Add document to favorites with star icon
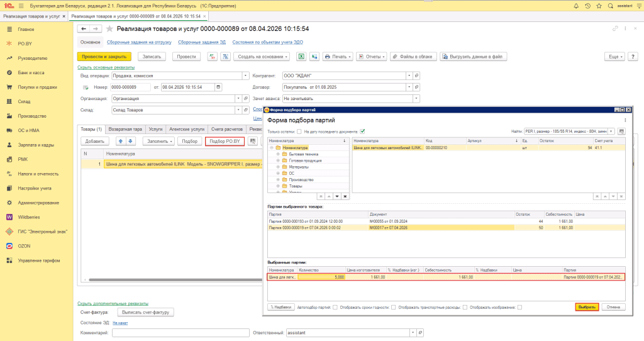 [109, 29]
